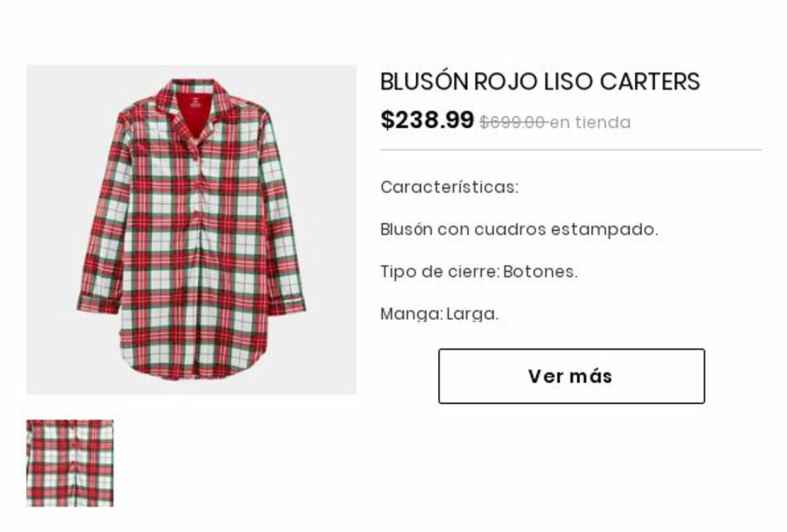Click the "Tipo de cierre: Botones." line

tap(478, 272)
